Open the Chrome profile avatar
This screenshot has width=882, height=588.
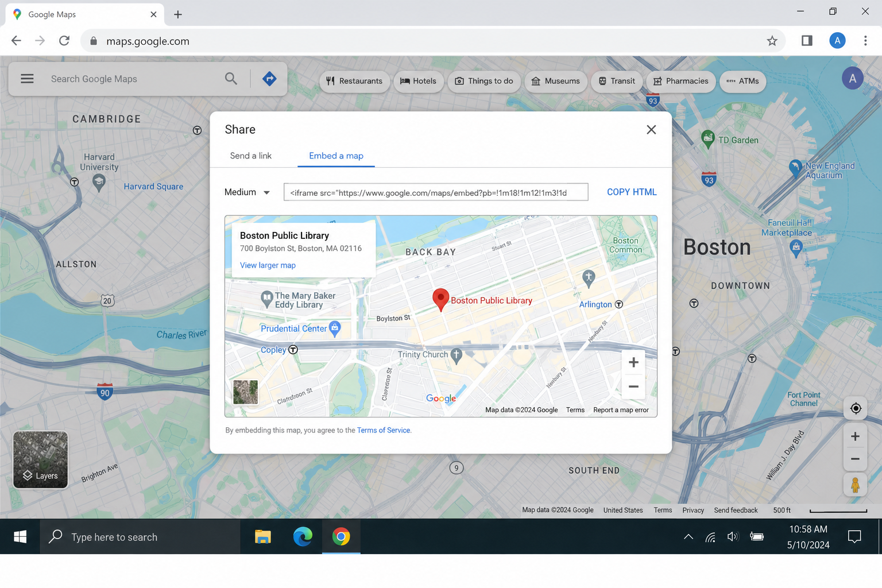(837, 41)
